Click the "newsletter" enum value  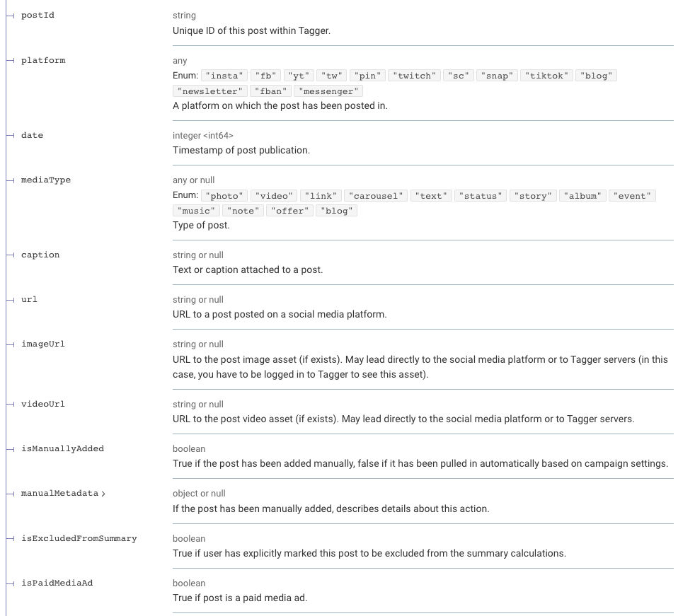point(210,91)
